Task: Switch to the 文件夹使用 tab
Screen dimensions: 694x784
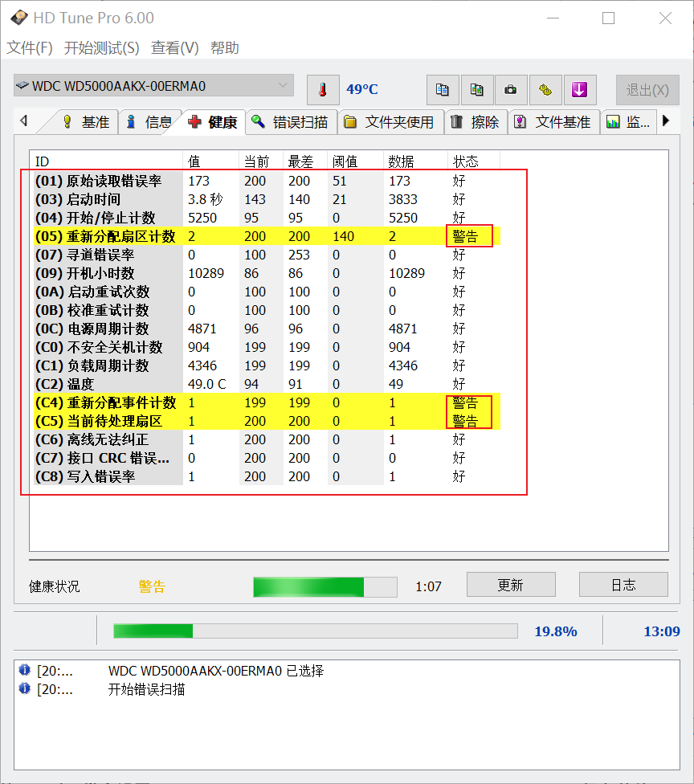Action: coord(390,122)
